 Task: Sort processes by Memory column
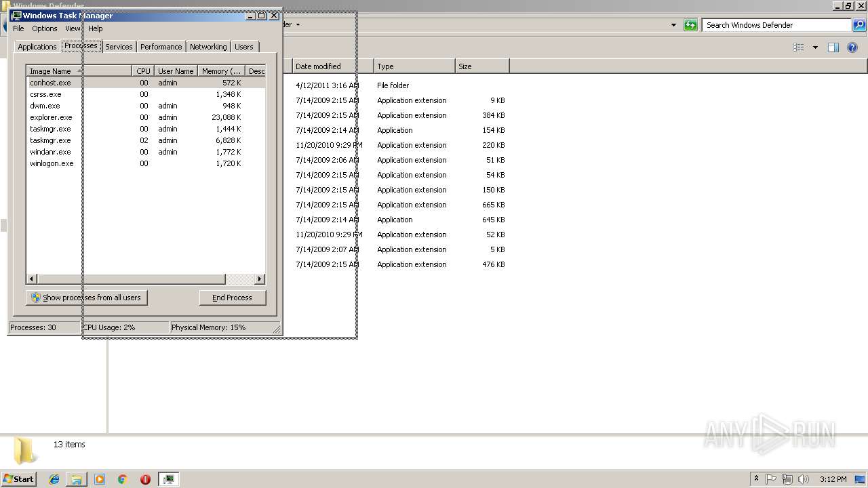pos(221,71)
